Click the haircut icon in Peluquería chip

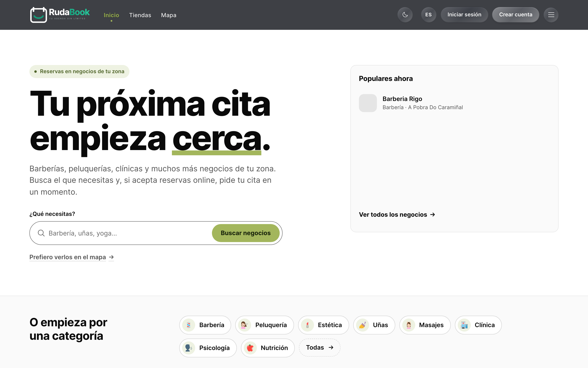[x=244, y=325]
